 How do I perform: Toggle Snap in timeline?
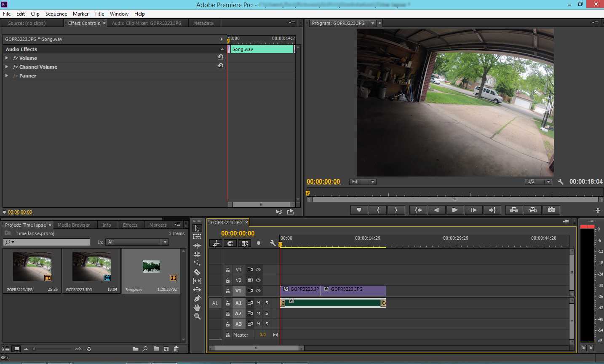tap(230, 243)
